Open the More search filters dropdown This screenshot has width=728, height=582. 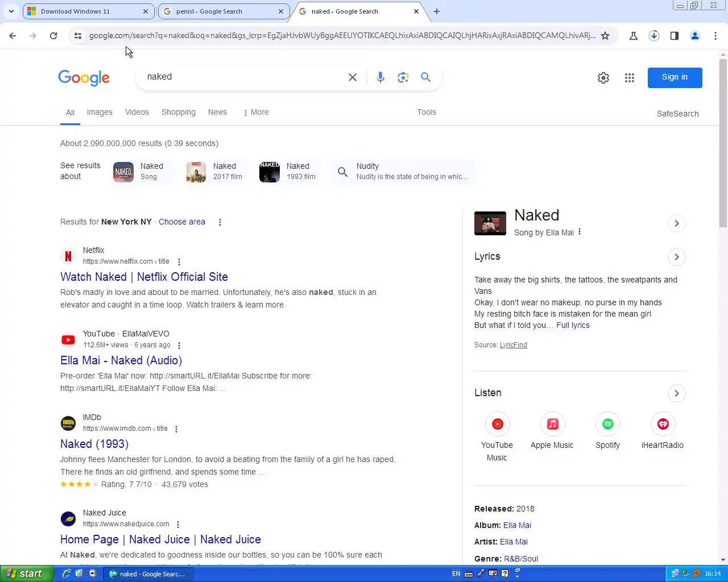pyautogui.click(x=255, y=113)
